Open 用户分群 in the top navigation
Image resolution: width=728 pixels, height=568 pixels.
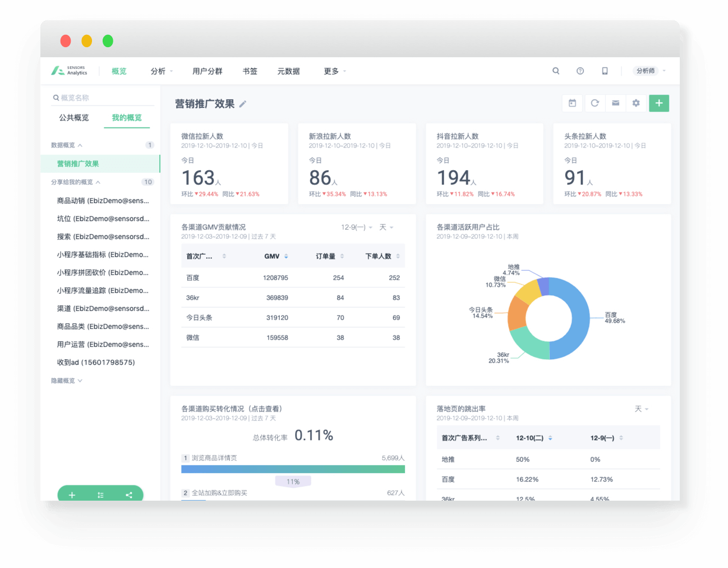(x=207, y=71)
